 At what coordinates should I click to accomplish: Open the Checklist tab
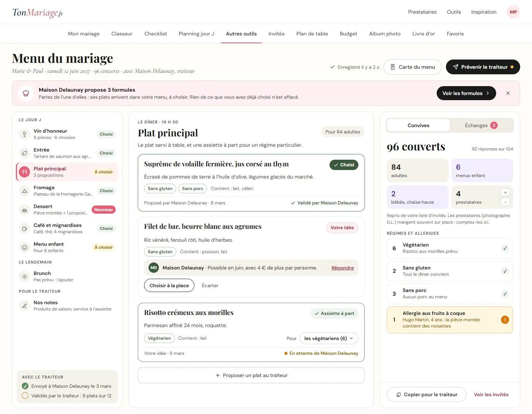tap(156, 34)
